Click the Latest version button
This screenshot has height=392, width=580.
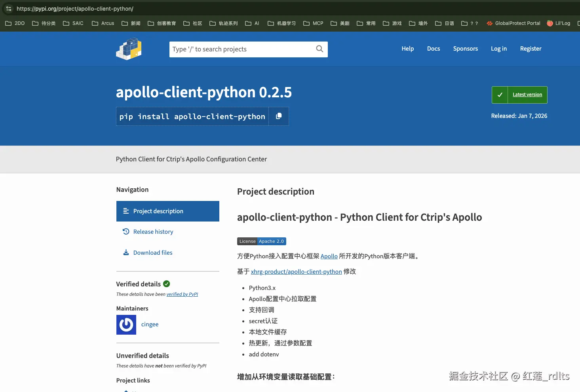(519, 95)
